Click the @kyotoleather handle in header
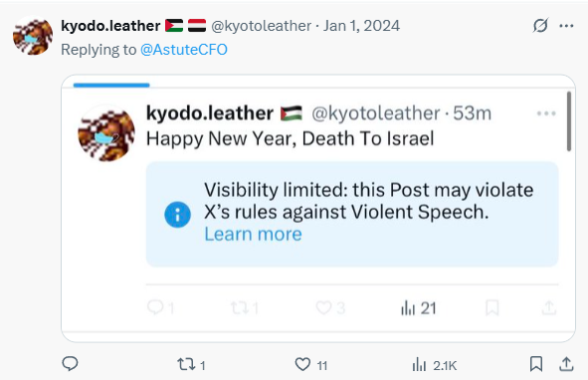 coord(262,26)
